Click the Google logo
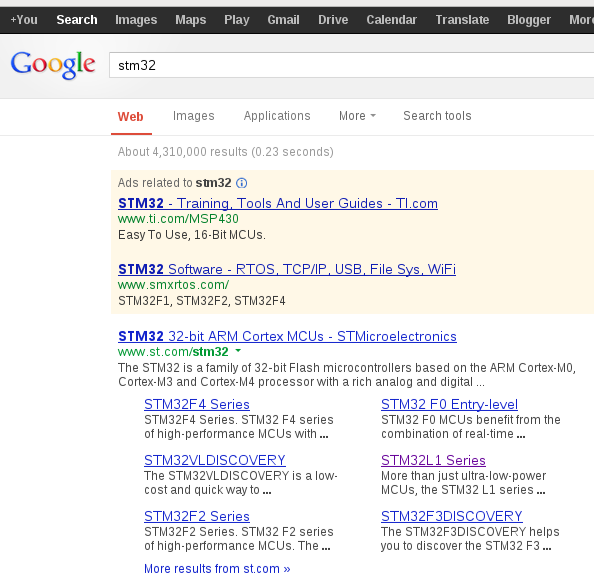This screenshot has height=588, width=594. pos(53,65)
